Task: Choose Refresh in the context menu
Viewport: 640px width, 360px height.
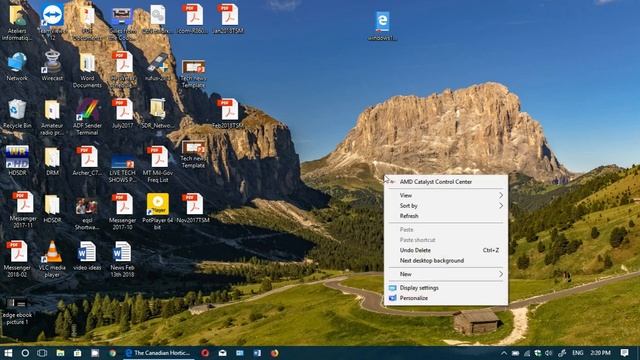Action: pyautogui.click(x=446, y=216)
